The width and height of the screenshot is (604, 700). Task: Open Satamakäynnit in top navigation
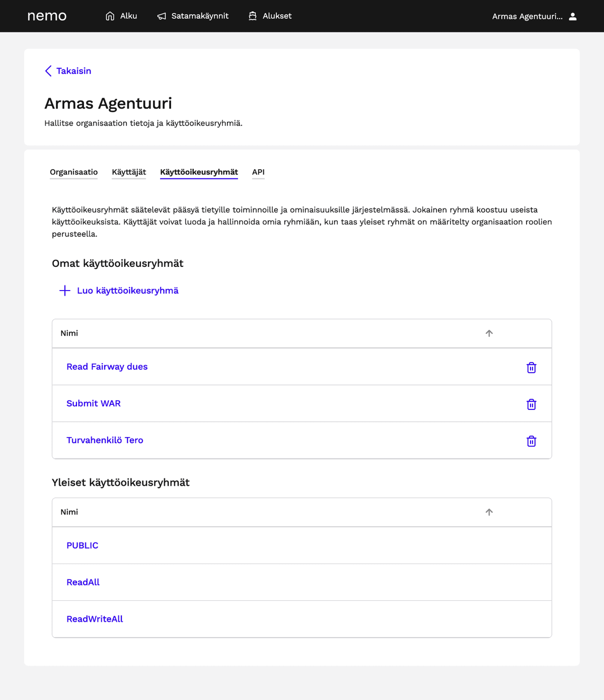[x=193, y=16]
